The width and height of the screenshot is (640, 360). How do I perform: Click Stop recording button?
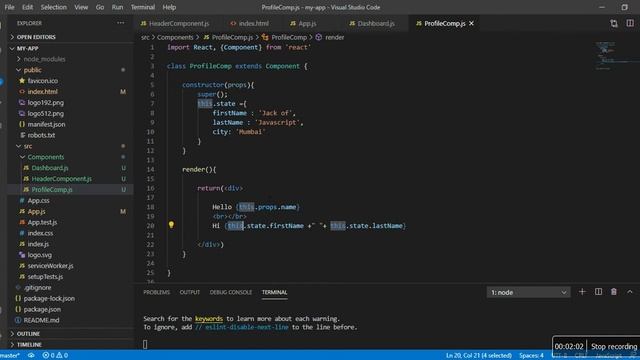tap(614, 347)
